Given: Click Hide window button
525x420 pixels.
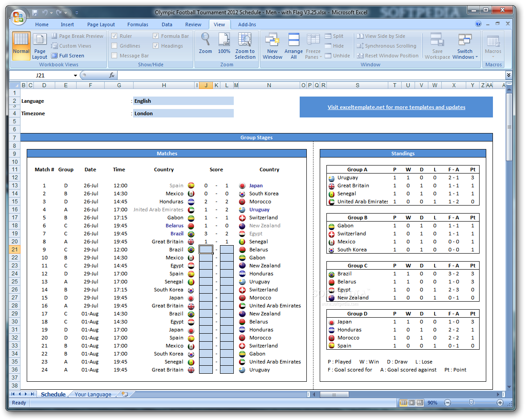Looking at the screenshot, I should click(334, 46).
